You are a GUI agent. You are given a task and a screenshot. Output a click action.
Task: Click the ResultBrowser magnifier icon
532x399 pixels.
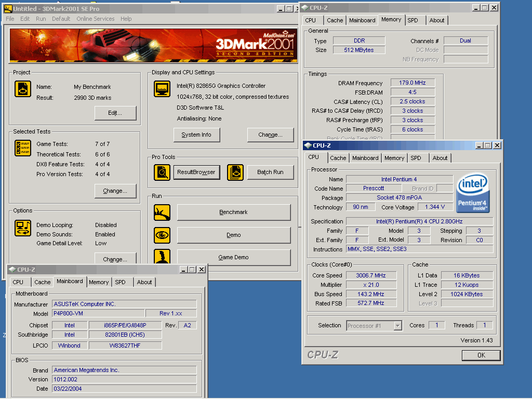click(162, 172)
